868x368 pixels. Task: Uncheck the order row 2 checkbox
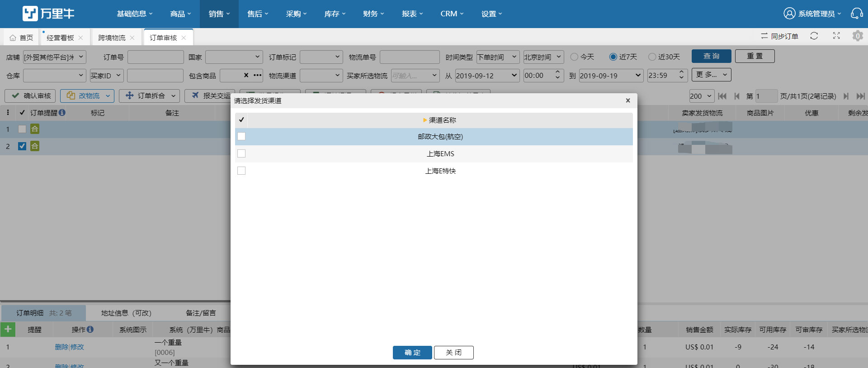pyautogui.click(x=22, y=146)
